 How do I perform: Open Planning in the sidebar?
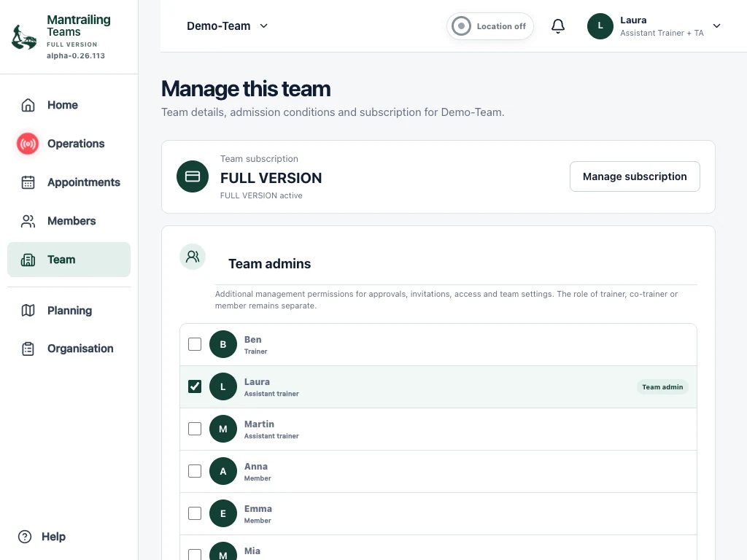point(69,311)
